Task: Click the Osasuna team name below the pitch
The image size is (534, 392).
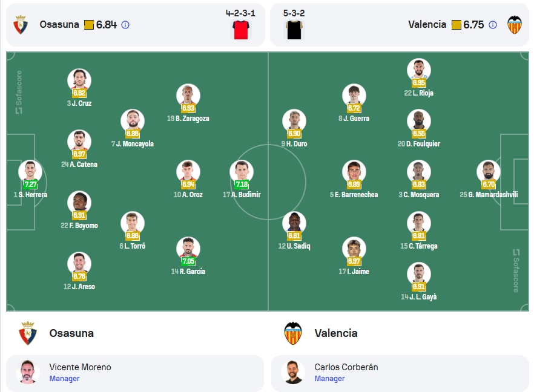Action: (x=71, y=333)
